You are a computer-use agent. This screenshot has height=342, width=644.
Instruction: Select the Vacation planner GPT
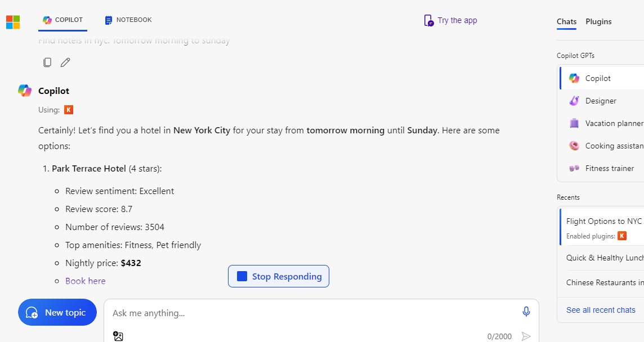613,123
